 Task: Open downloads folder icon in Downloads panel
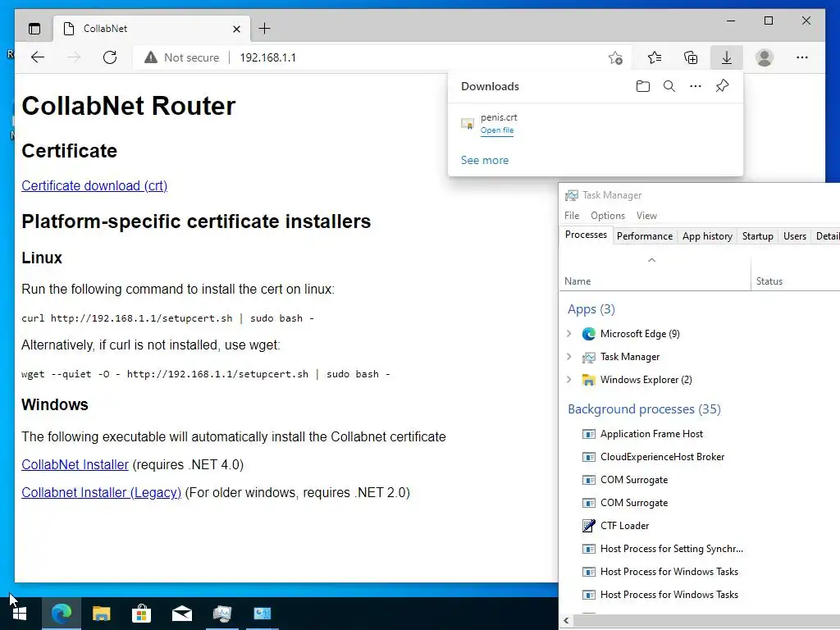click(643, 86)
